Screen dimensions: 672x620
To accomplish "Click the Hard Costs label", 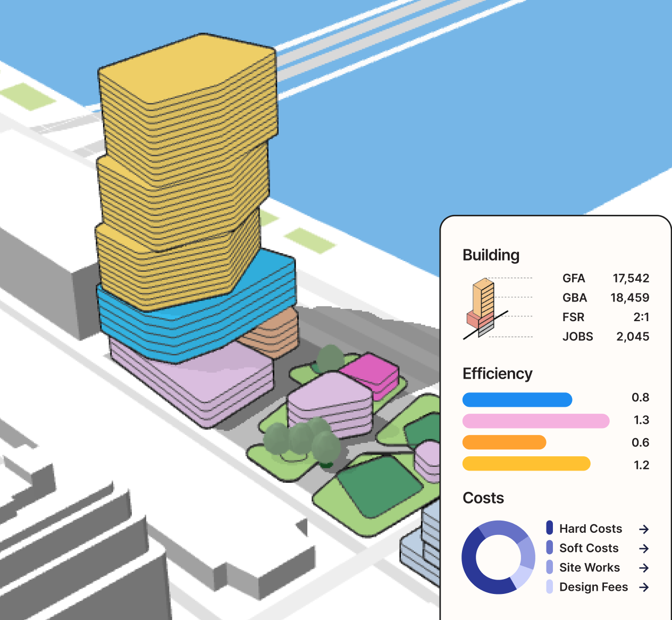I will pos(591,529).
